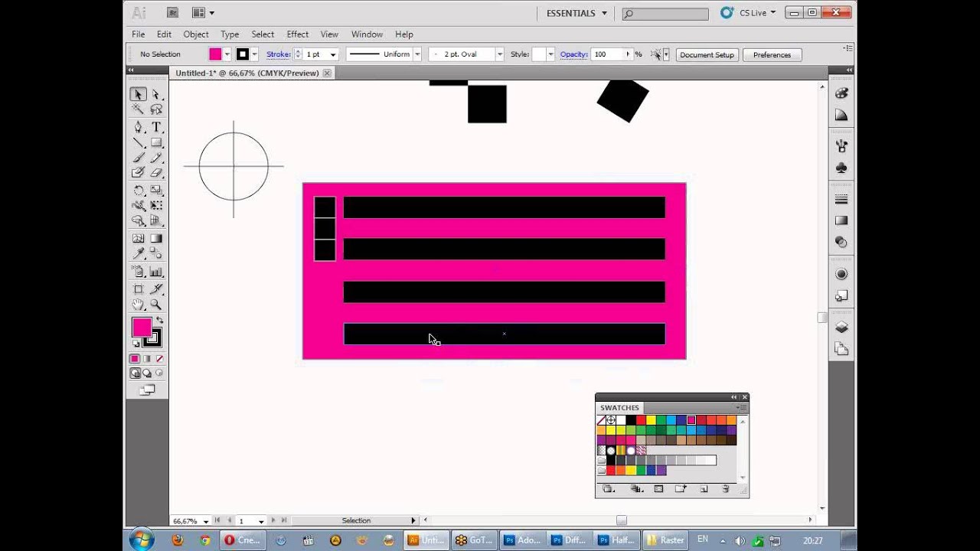The width and height of the screenshot is (980, 551).
Task: Select the Lasso tool
Action: coord(156,110)
